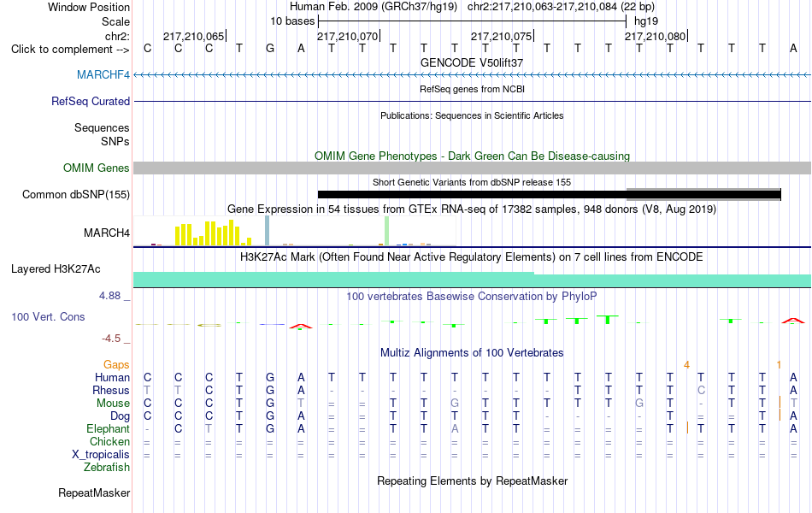The width and height of the screenshot is (812, 513).
Task: Click the MARCHF4 arrowed gene line
Action: [472, 75]
